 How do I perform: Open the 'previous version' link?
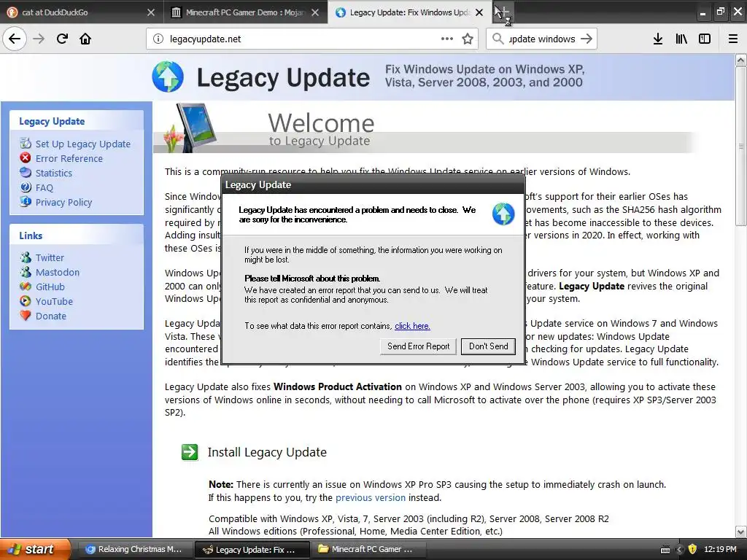click(370, 497)
